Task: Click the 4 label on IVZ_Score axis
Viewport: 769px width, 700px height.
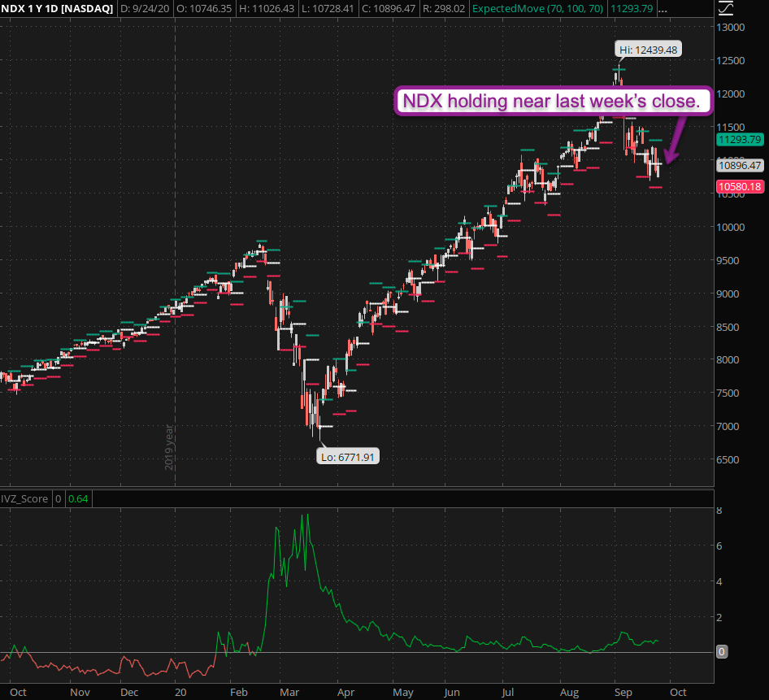Action: pos(719,581)
